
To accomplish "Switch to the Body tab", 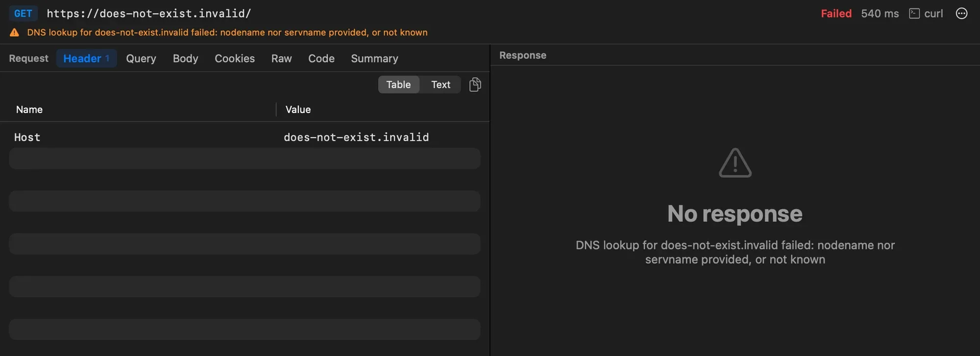I will tap(185, 58).
